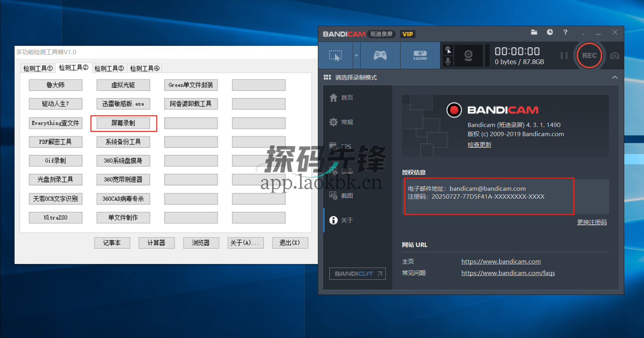Launch 驱动人生7 tool
The height and width of the screenshot is (338, 644).
(x=55, y=104)
